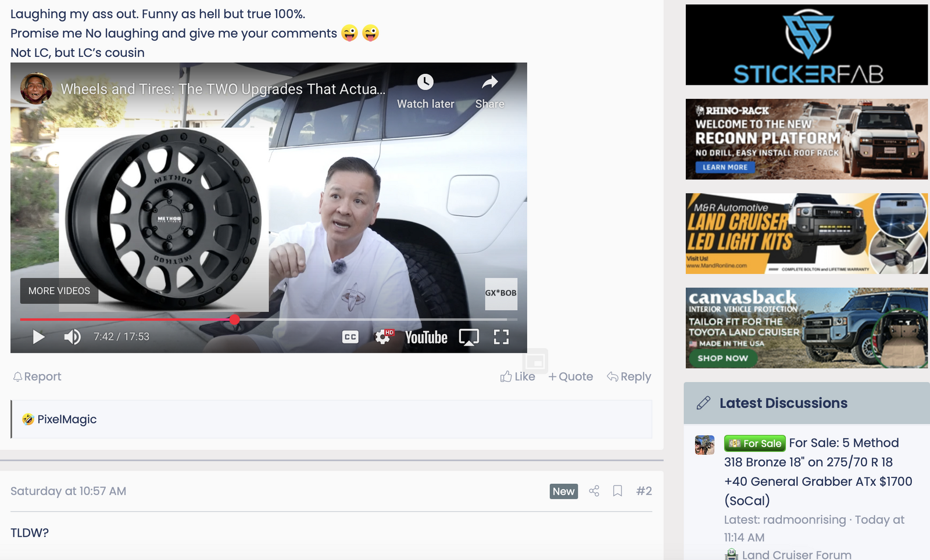Open the video settings gear

[384, 337]
